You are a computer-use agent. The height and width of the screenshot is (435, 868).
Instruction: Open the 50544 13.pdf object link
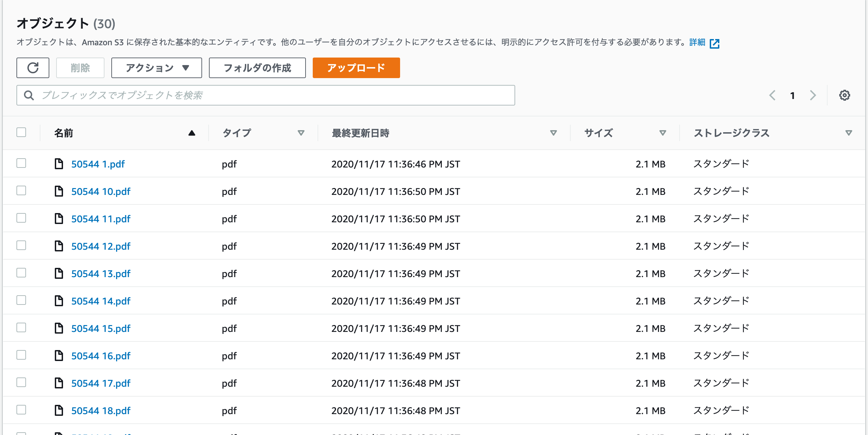pyautogui.click(x=101, y=273)
